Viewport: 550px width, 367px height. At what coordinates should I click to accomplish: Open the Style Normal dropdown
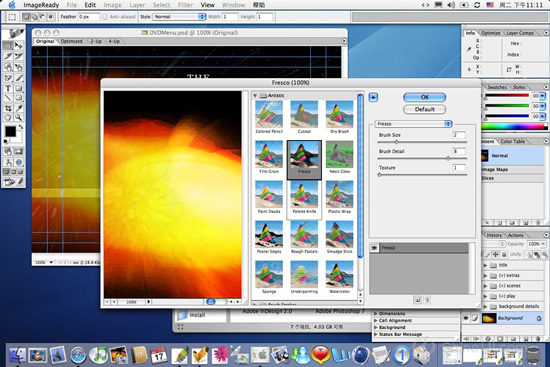[x=179, y=17]
